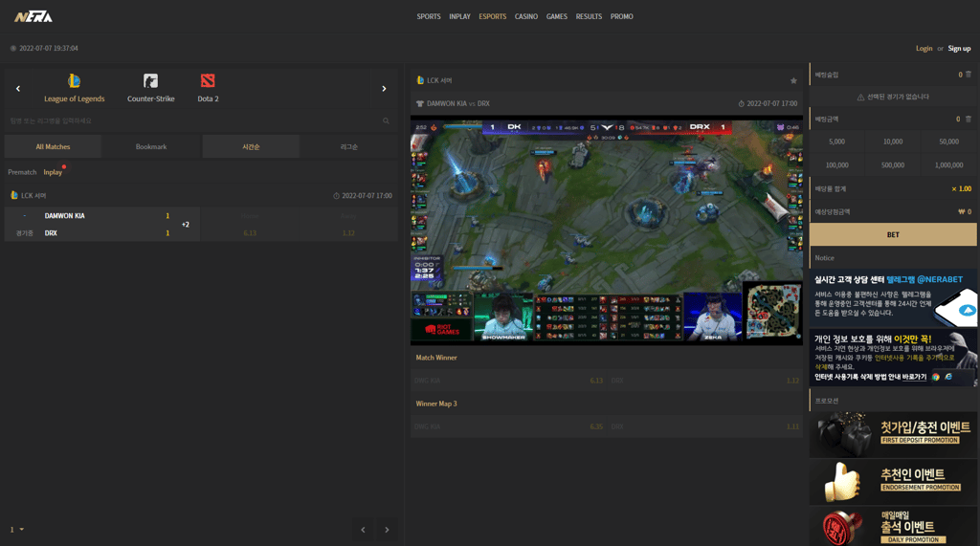Switch to All Matches tab

tap(54, 147)
